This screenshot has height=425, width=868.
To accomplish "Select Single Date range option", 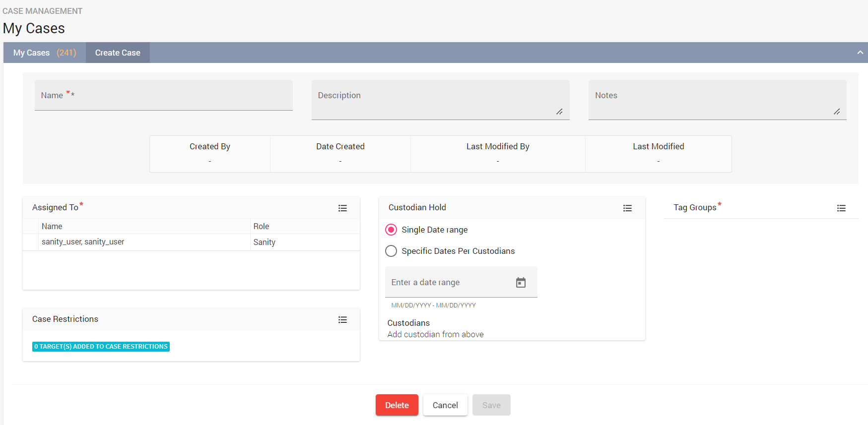I will coord(391,230).
